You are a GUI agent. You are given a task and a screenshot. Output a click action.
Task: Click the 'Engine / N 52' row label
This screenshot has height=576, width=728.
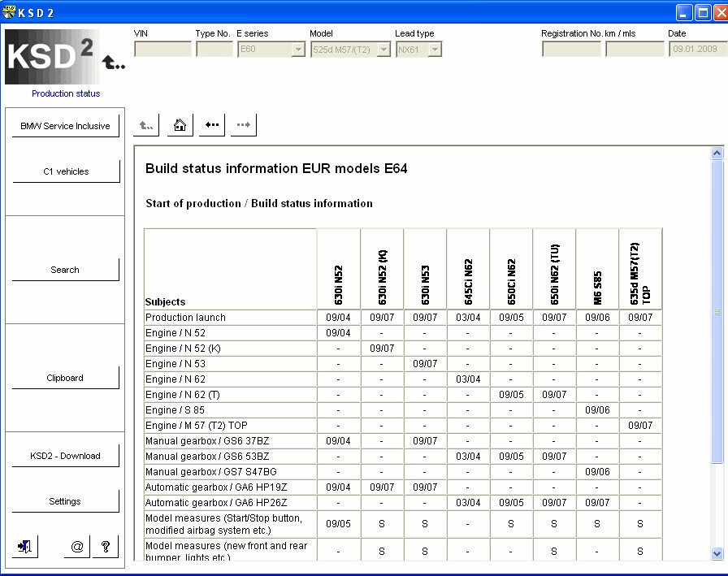(175, 333)
